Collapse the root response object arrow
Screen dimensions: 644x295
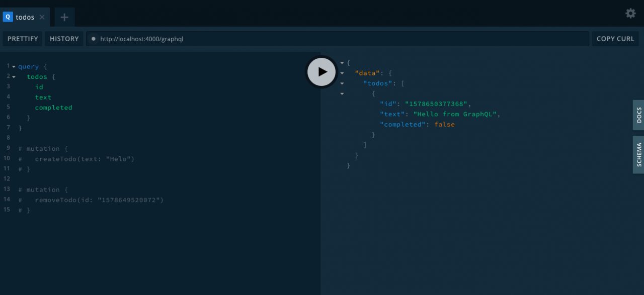pyautogui.click(x=342, y=63)
